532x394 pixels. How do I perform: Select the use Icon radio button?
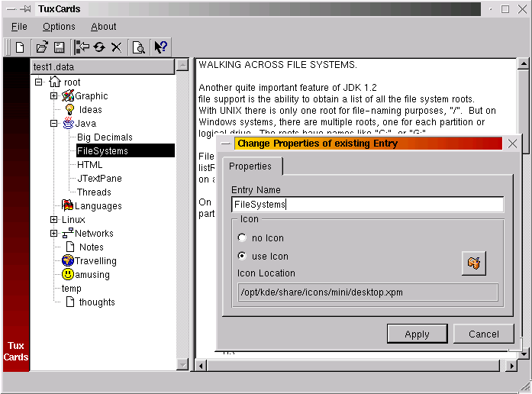pyautogui.click(x=242, y=256)
